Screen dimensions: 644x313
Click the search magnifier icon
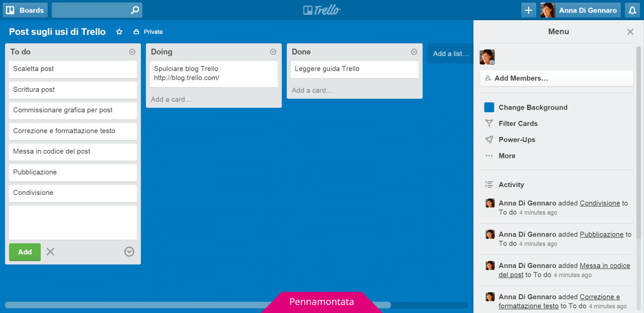(135, 10)
